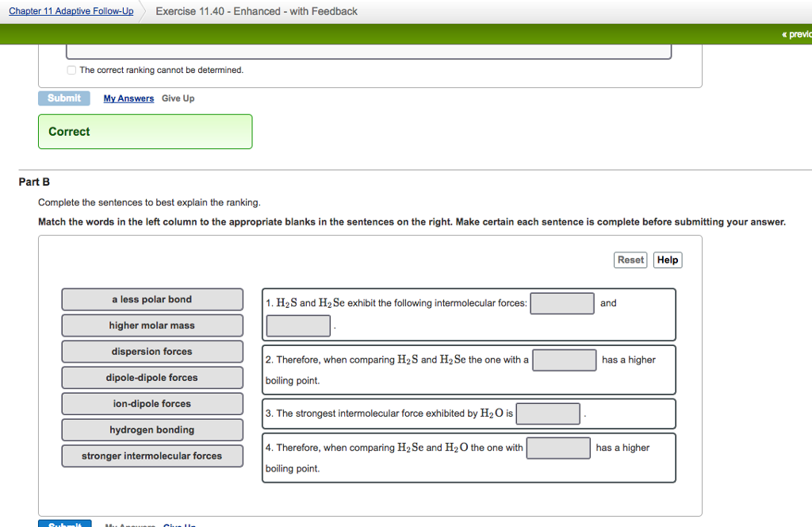Open the Chapter 11 Adaptive Follow-Up link

[x=71, y=11]
